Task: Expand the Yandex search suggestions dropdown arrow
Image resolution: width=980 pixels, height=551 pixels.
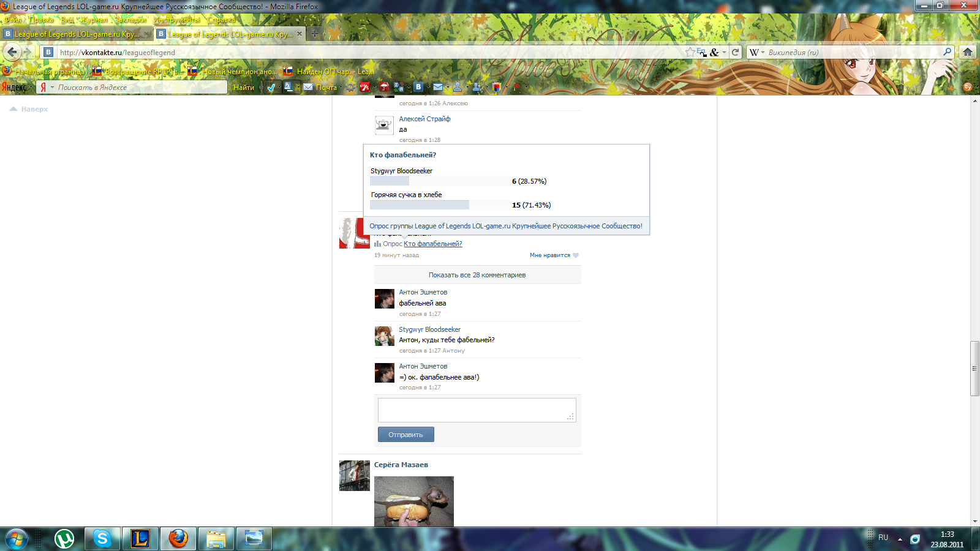Action: click(52, 88)
